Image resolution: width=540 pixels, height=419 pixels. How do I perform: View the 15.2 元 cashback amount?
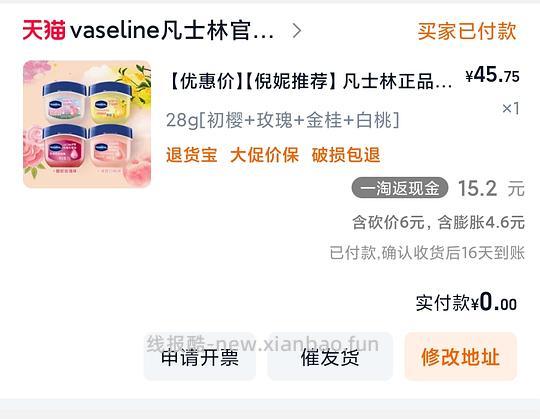click(491, 189)
